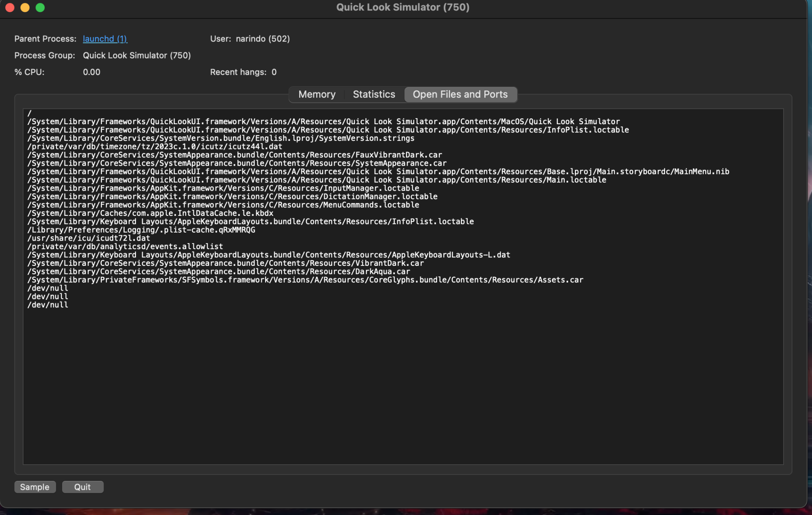Select the root / entry in the file list
Screen dimensions: 812x515
(x=29, y=113)
